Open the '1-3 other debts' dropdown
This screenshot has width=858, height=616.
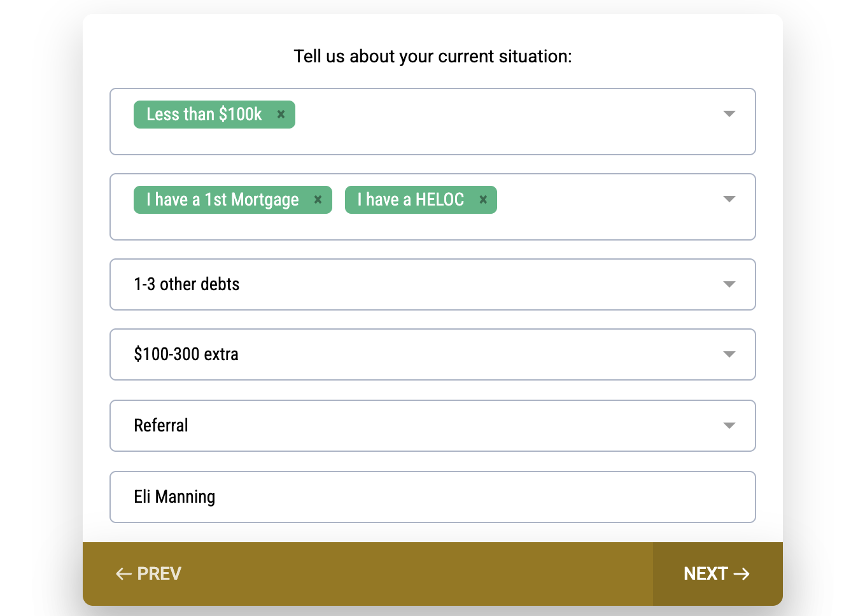729,284
